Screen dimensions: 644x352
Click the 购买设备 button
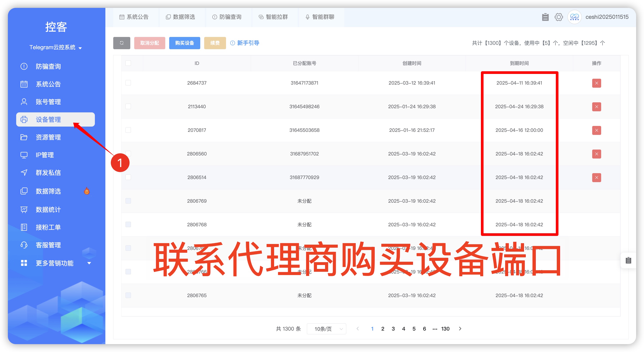[x=184, y=43]
